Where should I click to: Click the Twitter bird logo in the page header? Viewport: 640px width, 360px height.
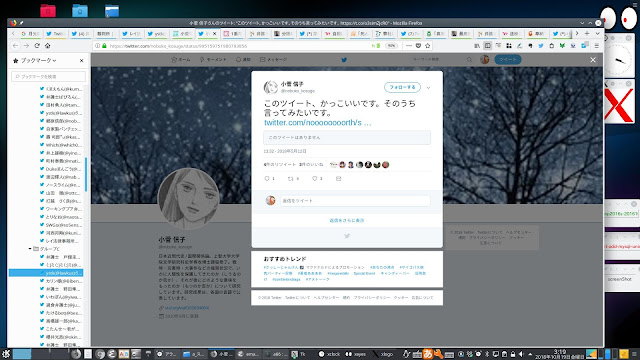pos(344,60)
